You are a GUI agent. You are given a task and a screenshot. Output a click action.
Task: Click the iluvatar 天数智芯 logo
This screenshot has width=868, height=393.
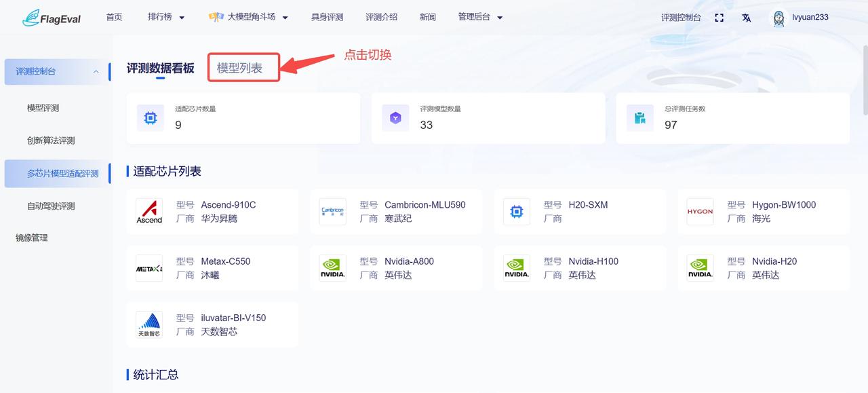click(149, 324)
